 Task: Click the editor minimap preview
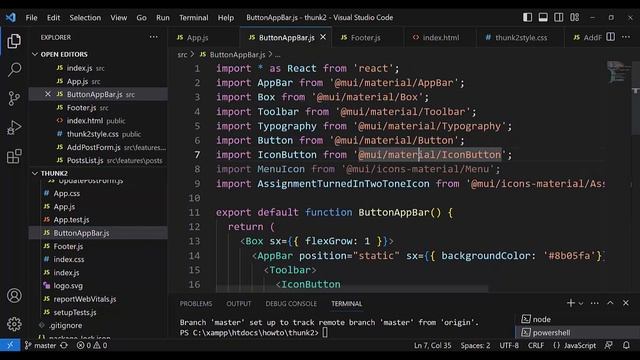click(618, 71)
